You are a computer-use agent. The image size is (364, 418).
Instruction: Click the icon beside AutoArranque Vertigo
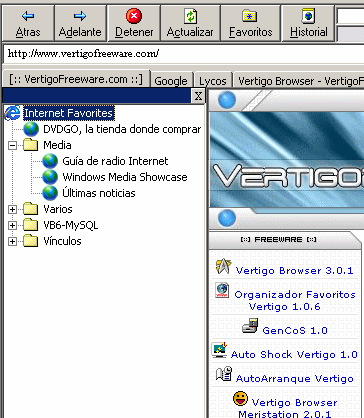[223, 374]
